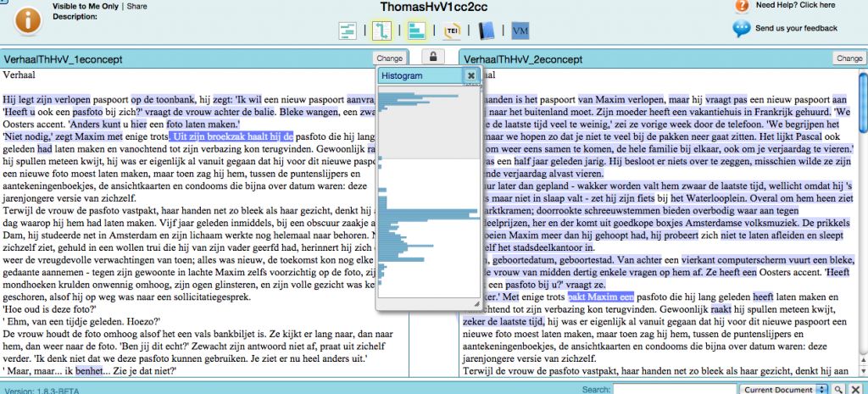Click the blue feedback speech bubble icon
Viewport: 868px width, 394px height.
(742, 28)
